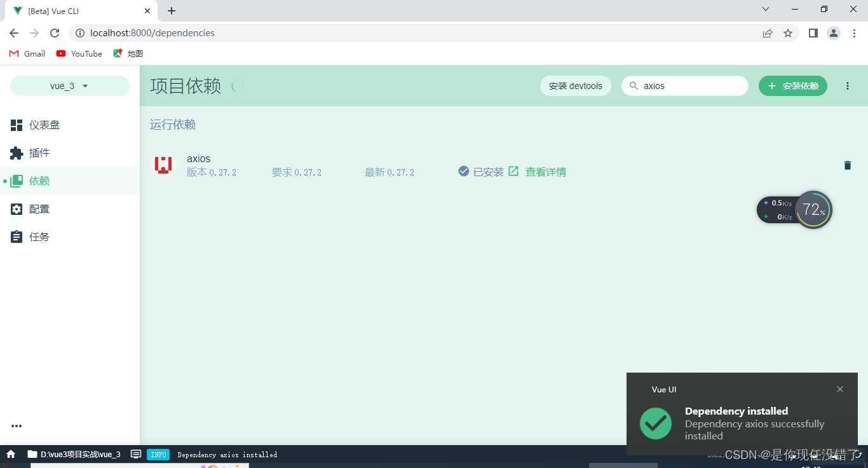Open the YouTube bookmark
The image size is (868, 468).
click(x=79, y=54)
